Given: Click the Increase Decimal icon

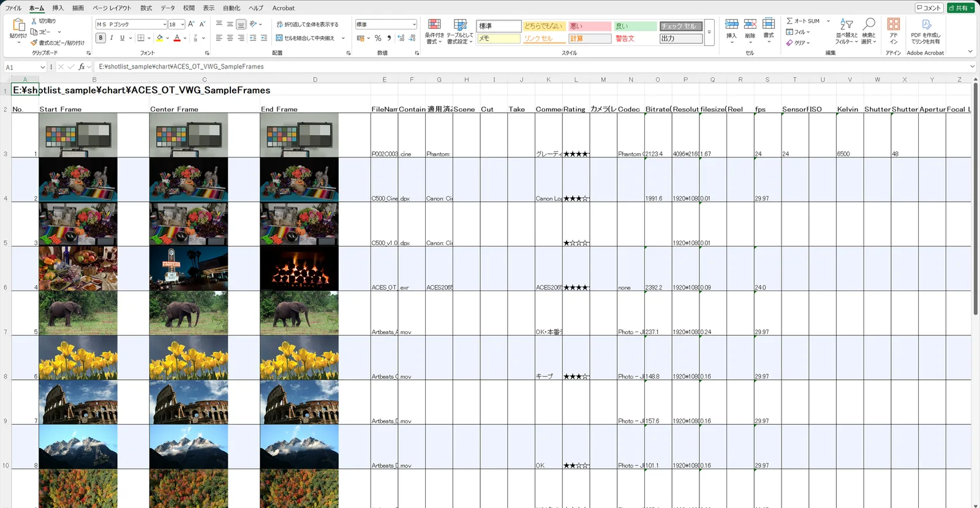Looking at the screenshot, I should [x=401, y=38].
